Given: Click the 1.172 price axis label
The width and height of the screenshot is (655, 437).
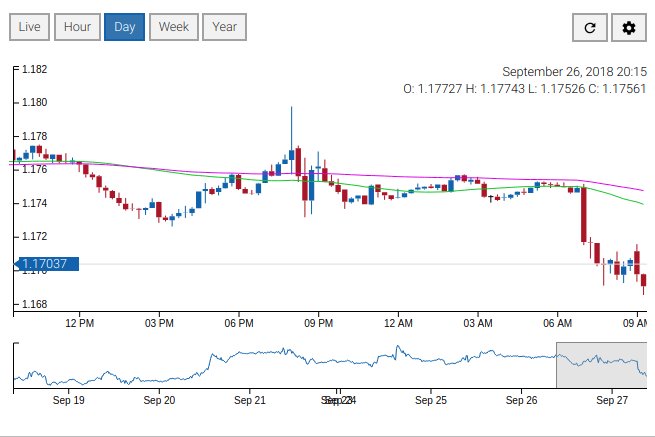Looking at the screenshot, I should [34, 236].
